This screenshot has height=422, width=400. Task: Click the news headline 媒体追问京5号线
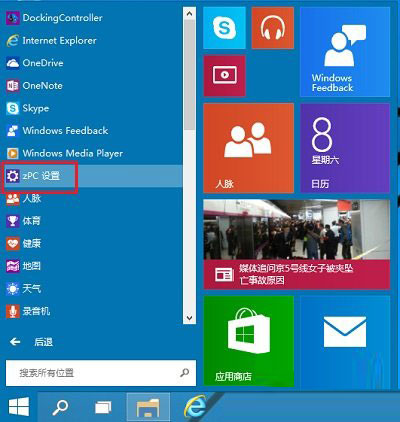(296, 274)
